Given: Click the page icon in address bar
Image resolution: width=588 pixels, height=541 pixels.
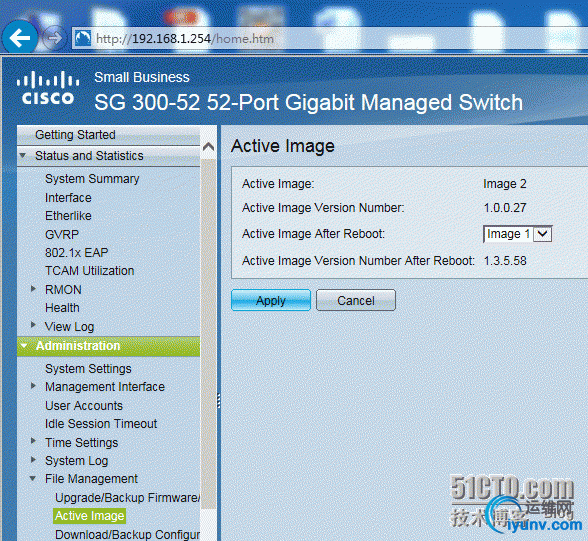Looking at the screenshot, I should click(x=83, y=38).
